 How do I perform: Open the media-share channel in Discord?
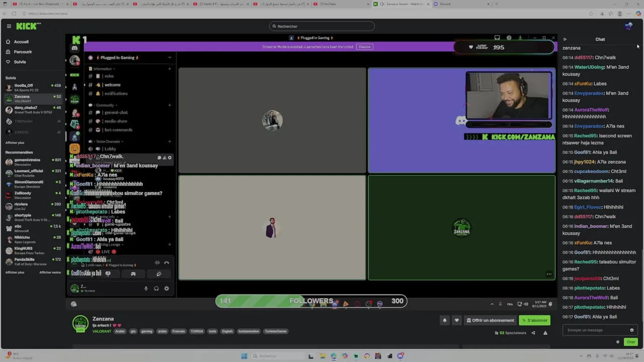pyautogui.click(x=116, y=121)
